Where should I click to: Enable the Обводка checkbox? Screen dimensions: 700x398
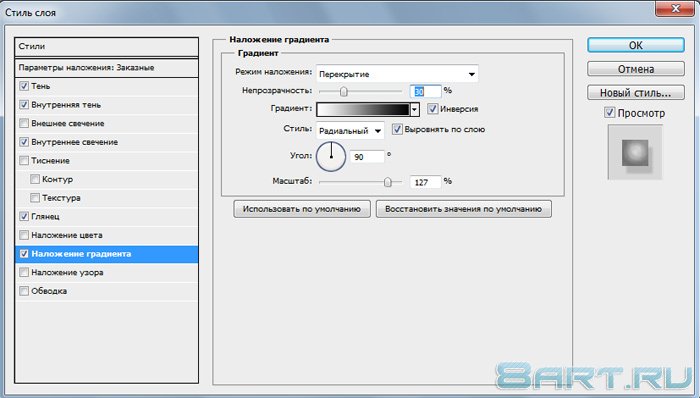[x=24, y=291]
